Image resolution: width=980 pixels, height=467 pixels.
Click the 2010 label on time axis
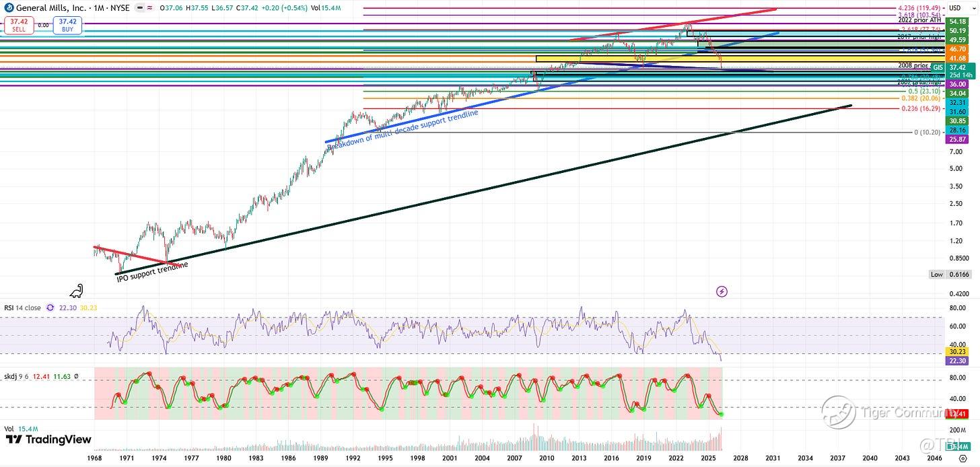547,457
